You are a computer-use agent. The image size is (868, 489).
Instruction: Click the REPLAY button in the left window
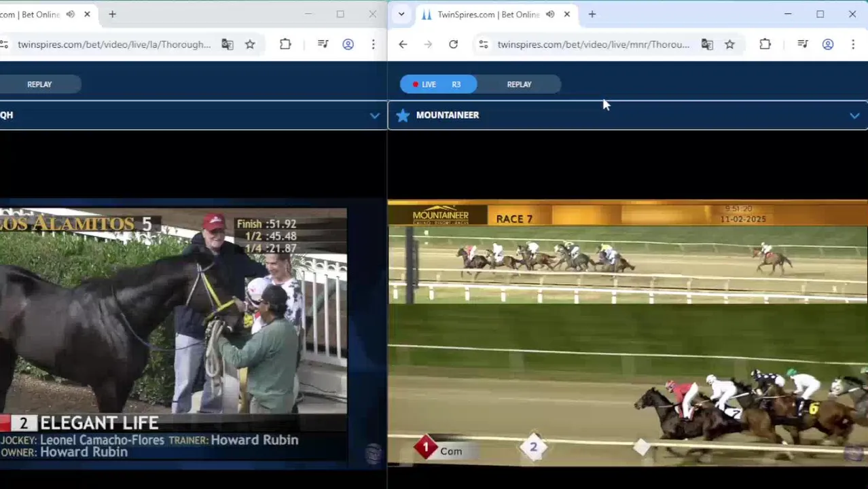[39, 84]
